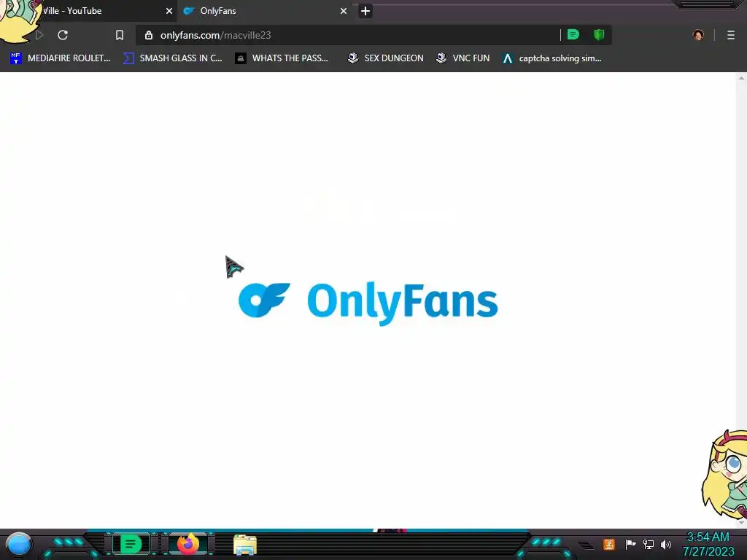Viewport: 747px width, 560px height.
Task: Open the SMASH GLASS IN C... bookmark
Action: click(x=172, y=58)
